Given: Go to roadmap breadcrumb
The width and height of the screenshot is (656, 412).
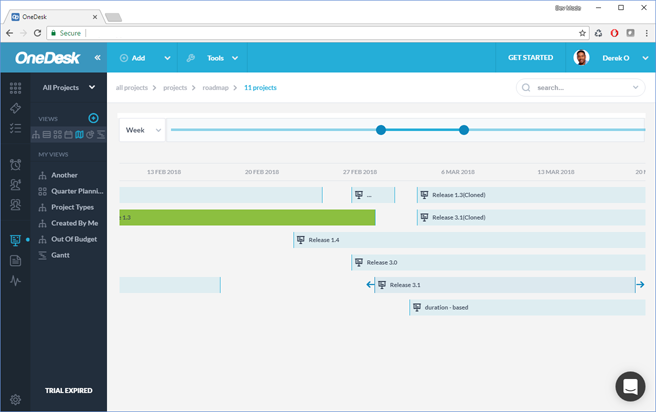Looking at the screenshot, I should click(215, 87).
